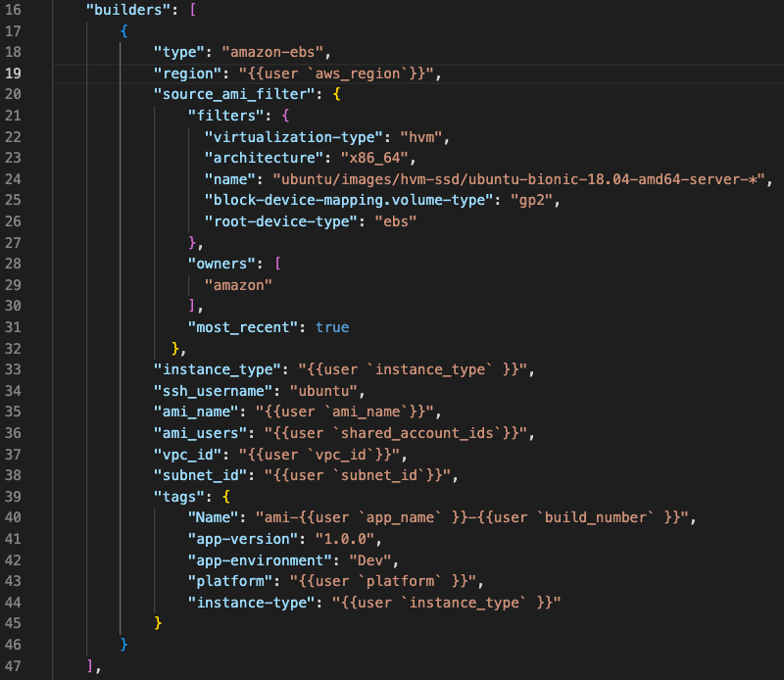
Task: Click the "amazon" owner value
Action: [x=238, y=285]
